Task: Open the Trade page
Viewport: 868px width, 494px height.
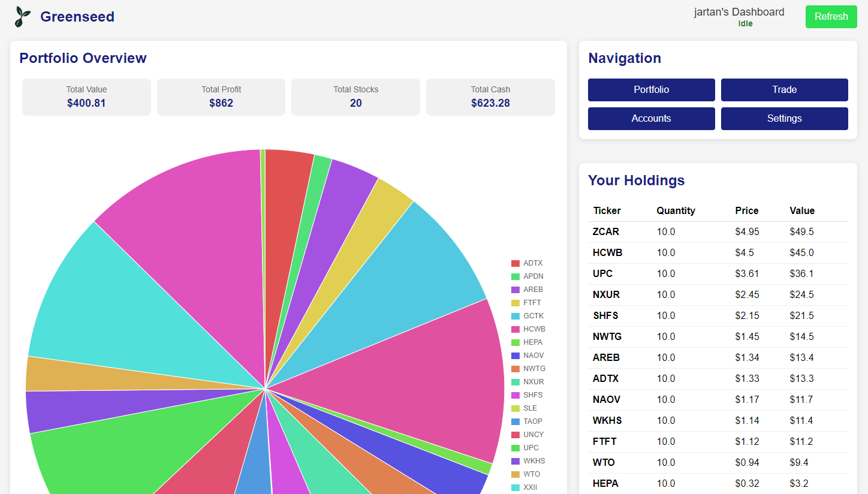Action: [784, 89]
